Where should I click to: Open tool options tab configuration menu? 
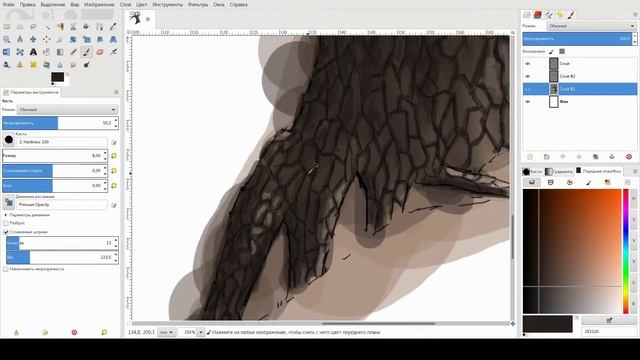point(116,92)
